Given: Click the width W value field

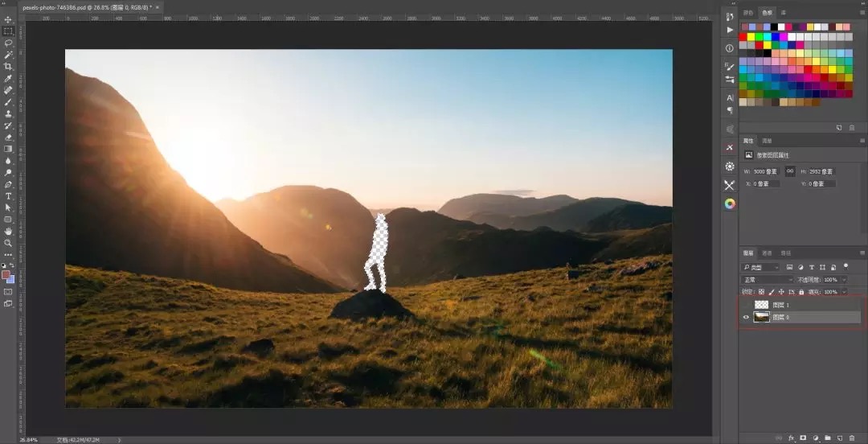Looking at the screenshot, I should [767, 172].
